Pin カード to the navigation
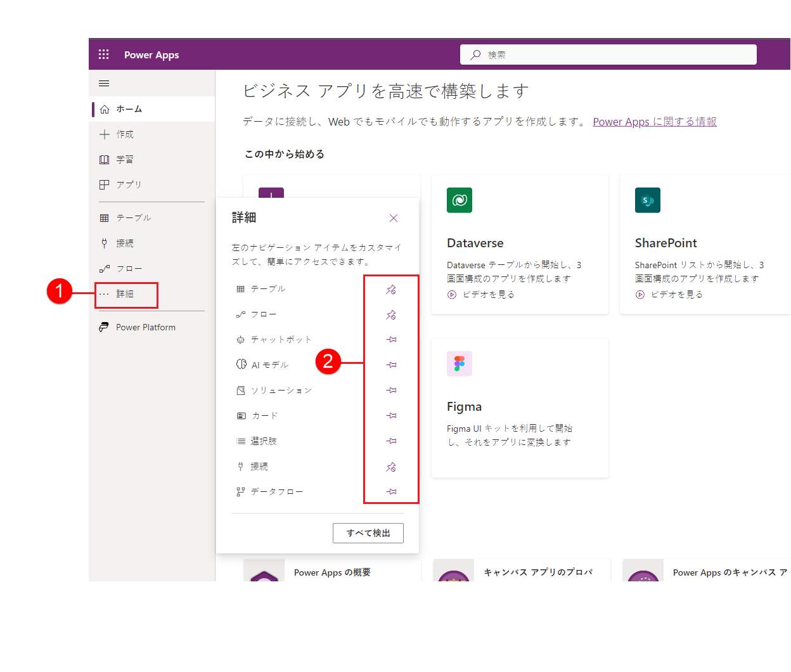Viewport: 791px width, 672px height. tap(391, 416)
